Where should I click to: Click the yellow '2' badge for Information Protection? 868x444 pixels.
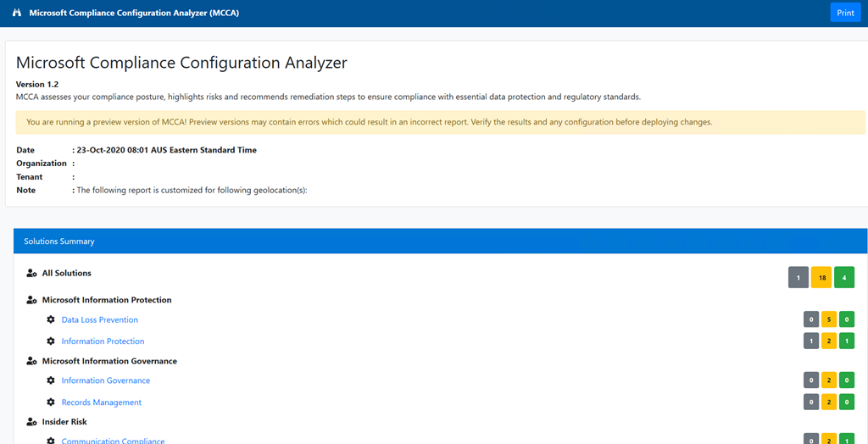829,341
